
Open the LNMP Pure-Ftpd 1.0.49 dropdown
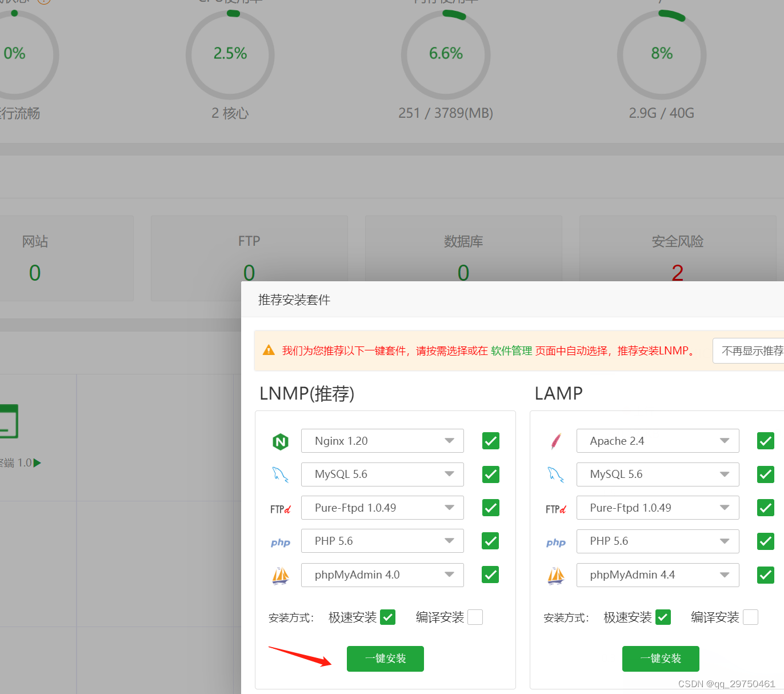click(x=382, y=508)
